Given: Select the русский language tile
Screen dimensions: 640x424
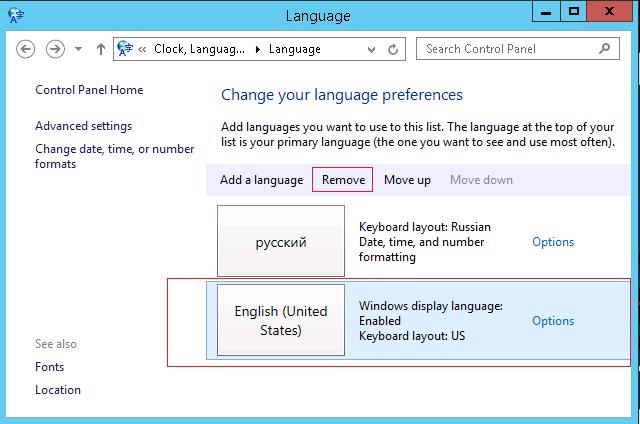Looking at the screenshot, I should (281, 242).
